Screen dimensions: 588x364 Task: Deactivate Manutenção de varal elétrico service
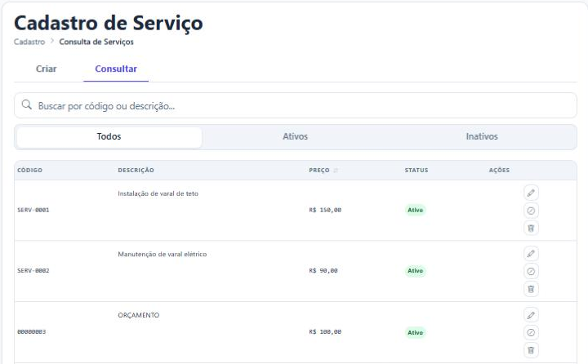[x=531, y=271]
